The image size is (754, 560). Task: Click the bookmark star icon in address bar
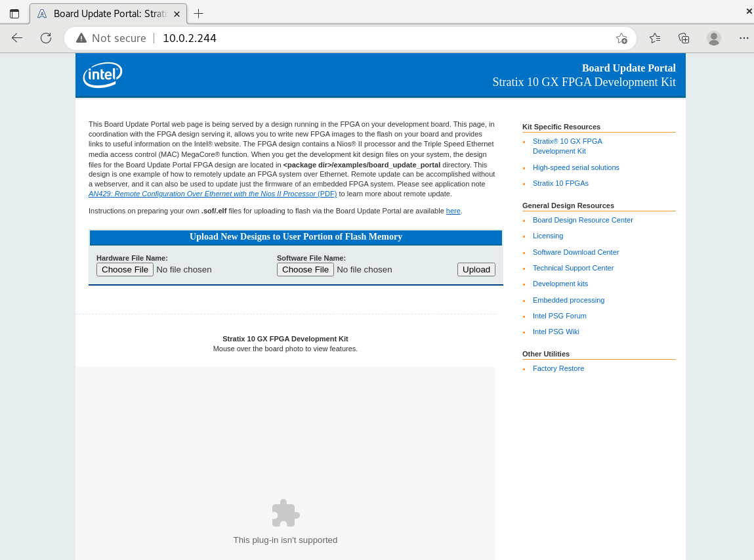620,38
